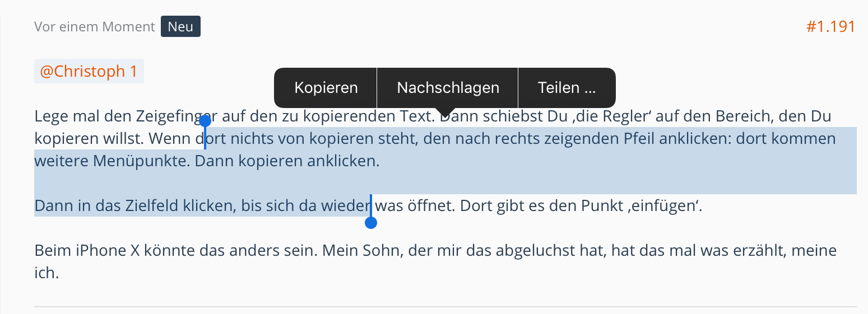Select the Teilen … option
Viewport: 868px width, 314px height.
point(567,88)
